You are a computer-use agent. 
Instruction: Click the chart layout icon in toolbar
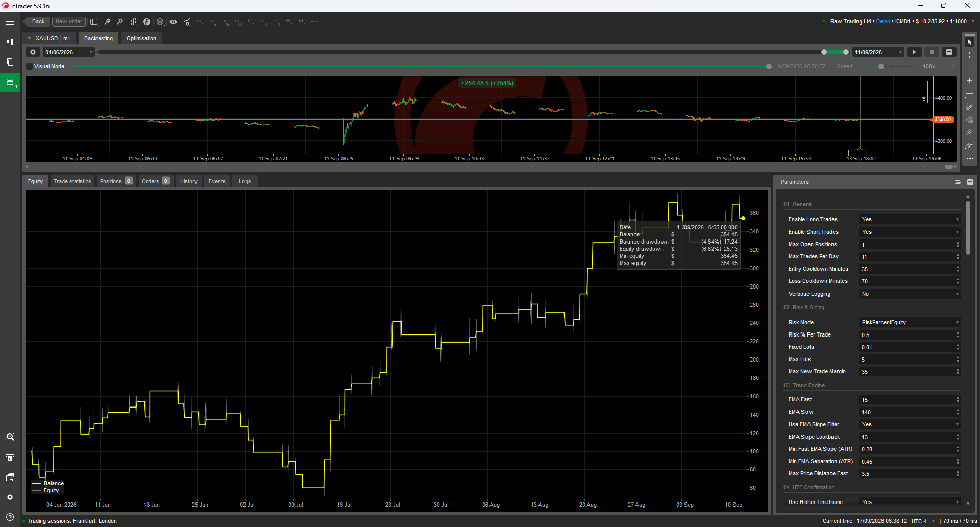(x=94, y=22)
